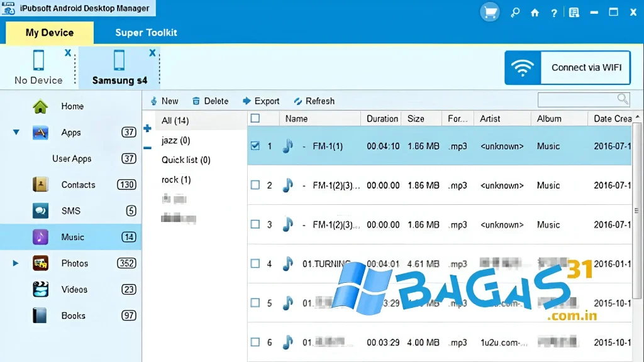This screenshot has height=362, width=644.
Task: Click the key register icon
Action: (x=515, y=13)
